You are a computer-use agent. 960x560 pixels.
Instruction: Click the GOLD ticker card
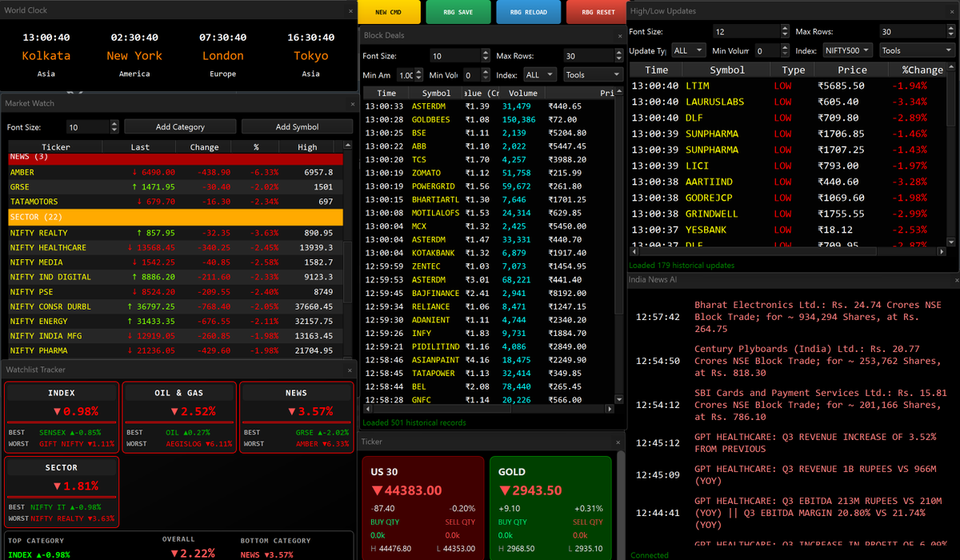[x=550, y=507]
